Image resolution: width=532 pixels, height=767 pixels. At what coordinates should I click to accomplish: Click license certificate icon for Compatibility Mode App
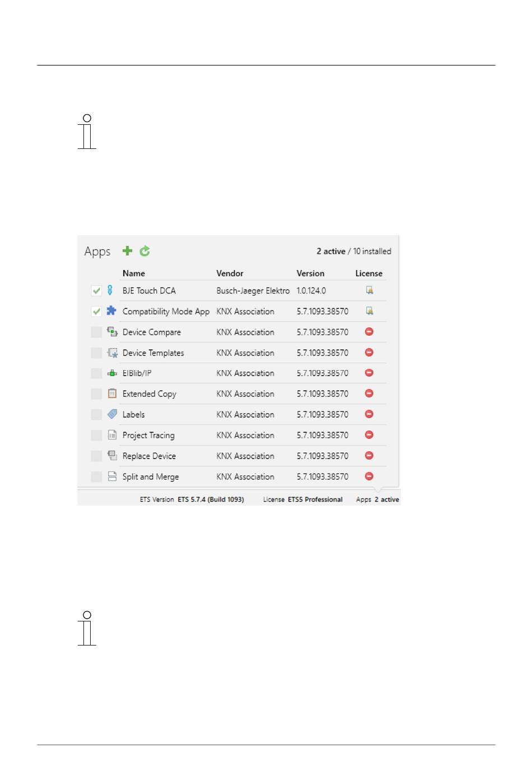pyautogui.click(x=370, y=311)
